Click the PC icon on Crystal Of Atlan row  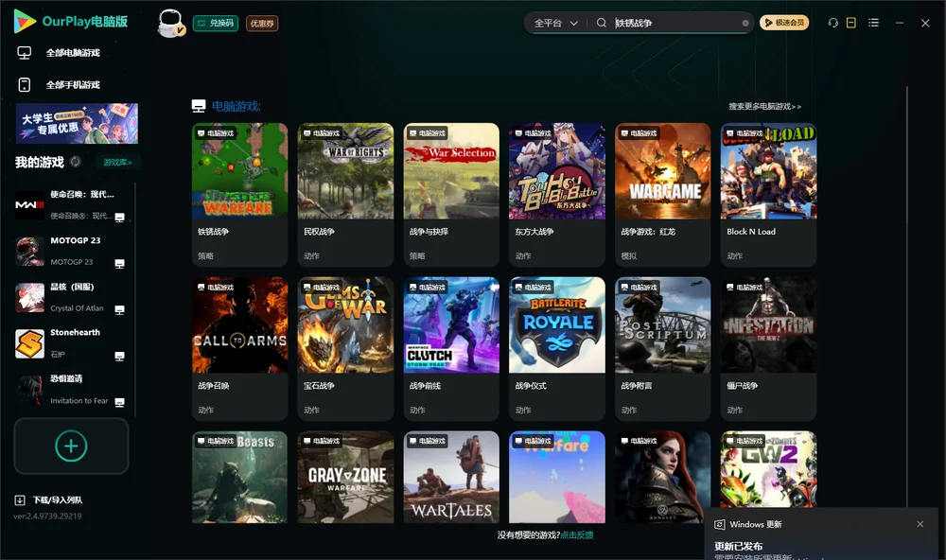point(119,309)
